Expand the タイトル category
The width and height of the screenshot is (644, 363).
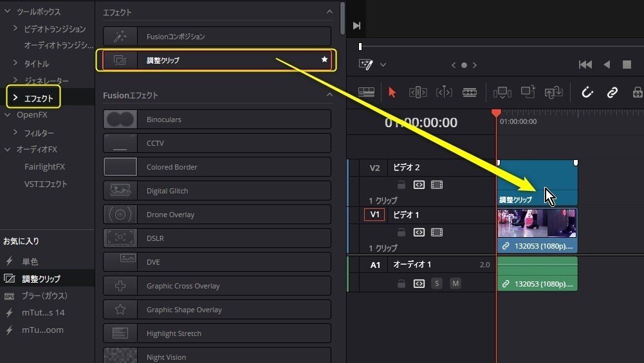tap(15, 63)
